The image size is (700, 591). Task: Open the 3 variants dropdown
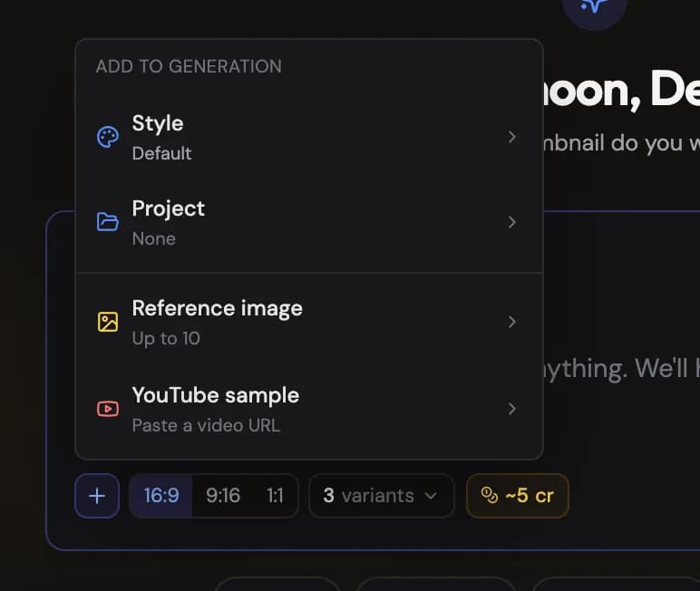pyautogui.click(x=381, y=496)
